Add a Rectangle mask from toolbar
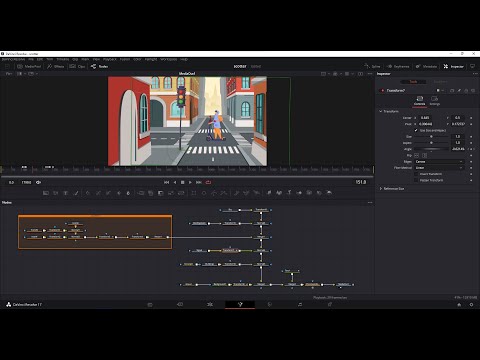Screen dimensions: 480x360 (x=194, y=193)
